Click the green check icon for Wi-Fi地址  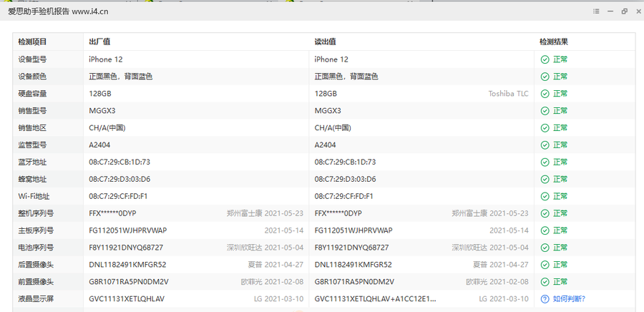545,196
